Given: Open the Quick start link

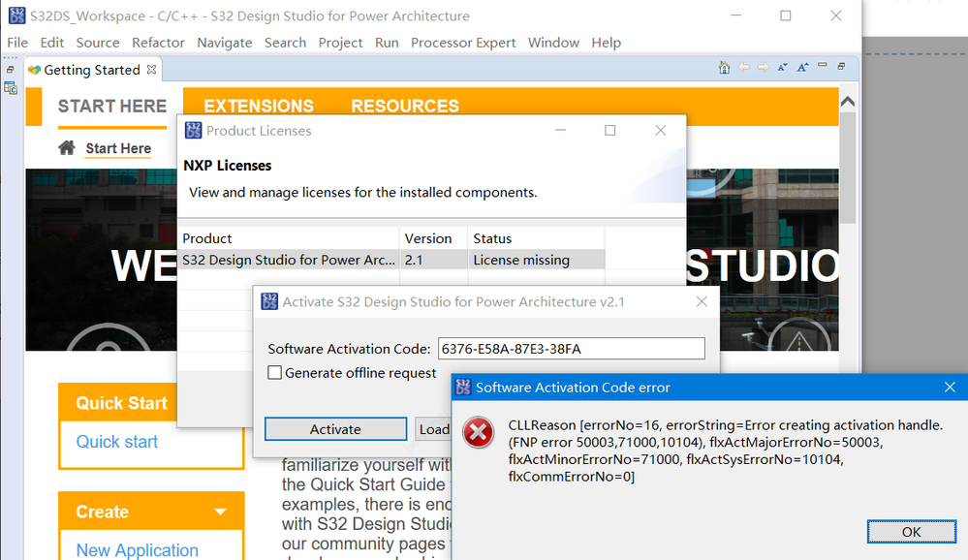Looking at the screenshot, I should [116, 442].
